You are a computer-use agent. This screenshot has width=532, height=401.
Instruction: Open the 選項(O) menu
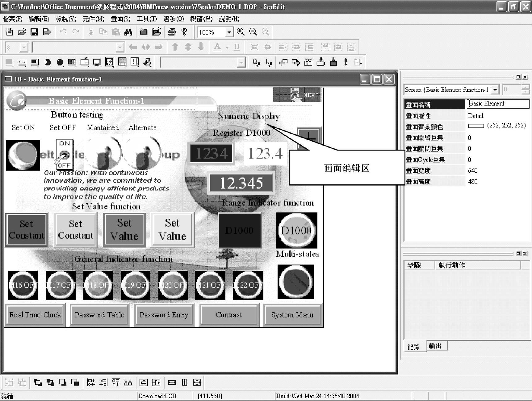[174, 19]
